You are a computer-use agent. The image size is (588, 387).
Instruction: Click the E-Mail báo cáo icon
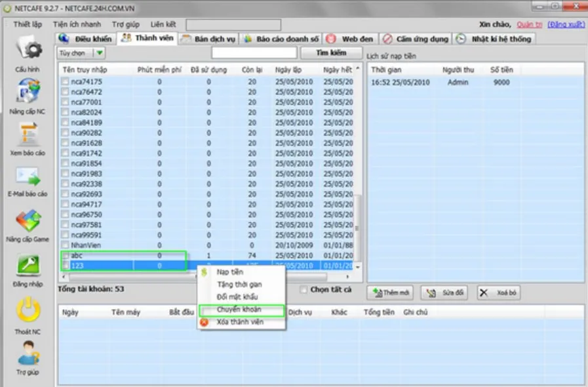28,177
